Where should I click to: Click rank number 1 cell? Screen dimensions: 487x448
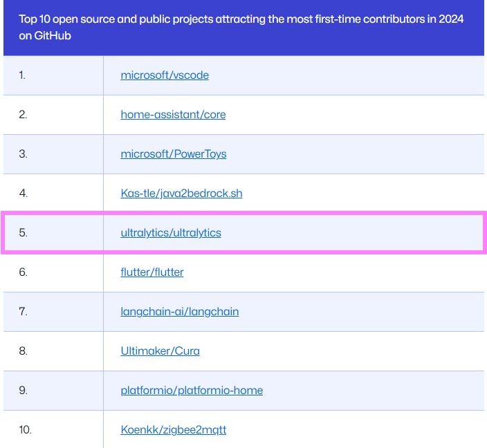(x=22, y=75)
